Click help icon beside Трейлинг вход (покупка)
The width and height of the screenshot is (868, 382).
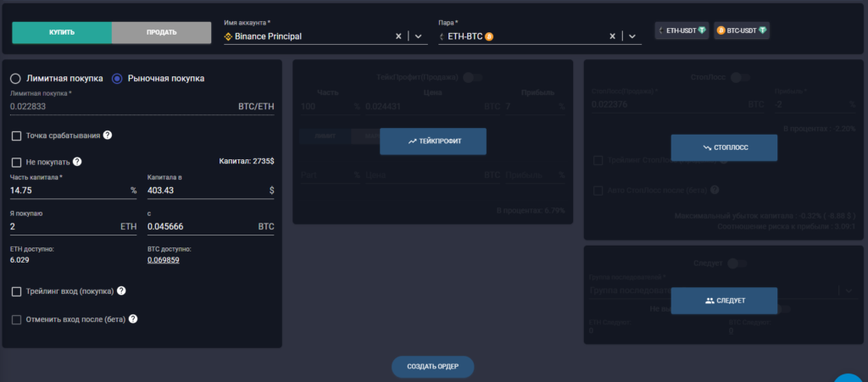(121, 291)
